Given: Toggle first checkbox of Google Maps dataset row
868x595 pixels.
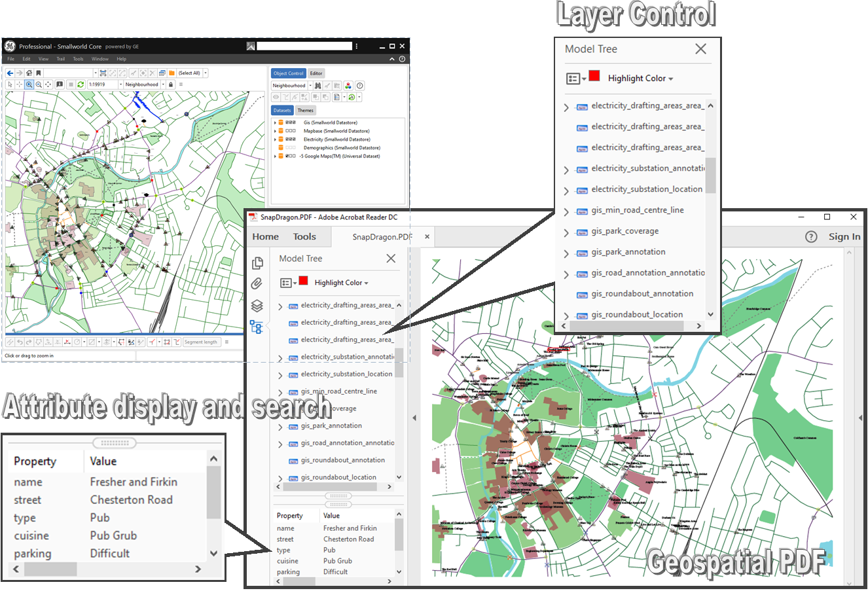Looking at the screenshot, I should click(287, 156).
